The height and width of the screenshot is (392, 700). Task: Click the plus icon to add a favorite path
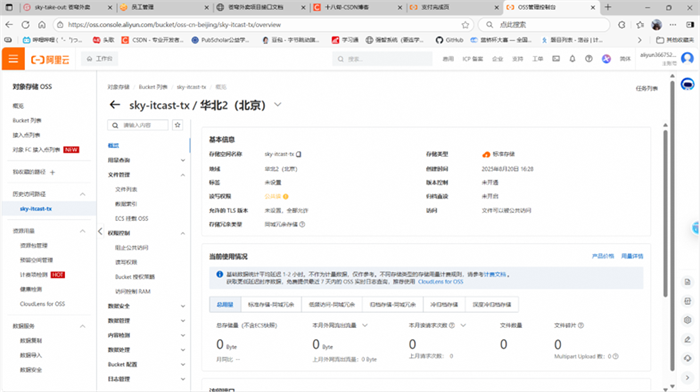tap(52, 172)
